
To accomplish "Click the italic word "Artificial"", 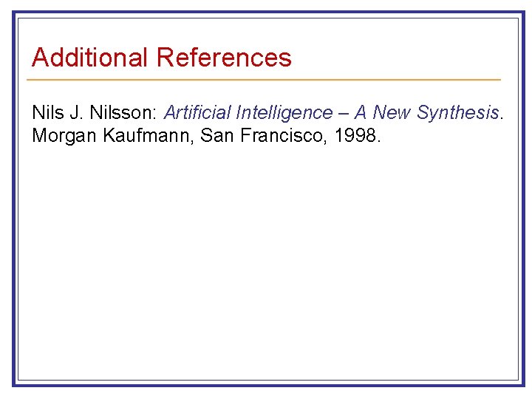I will coord(198,113).
